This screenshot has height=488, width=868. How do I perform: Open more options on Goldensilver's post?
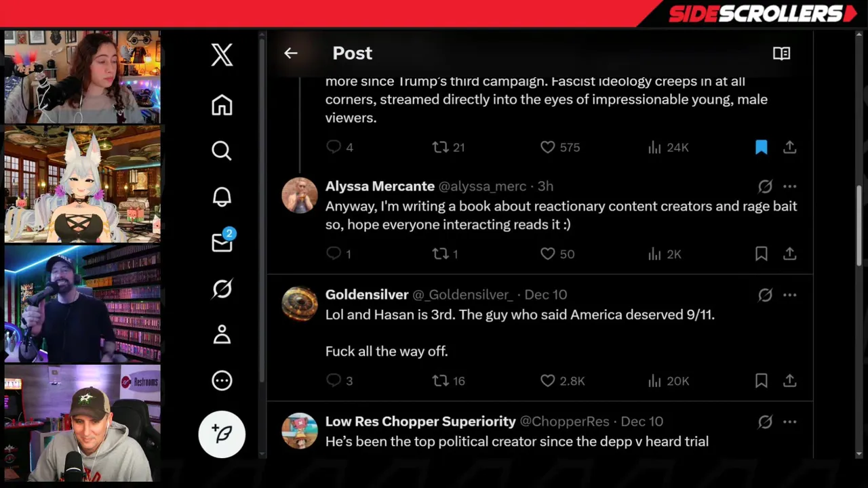(789, 295)
